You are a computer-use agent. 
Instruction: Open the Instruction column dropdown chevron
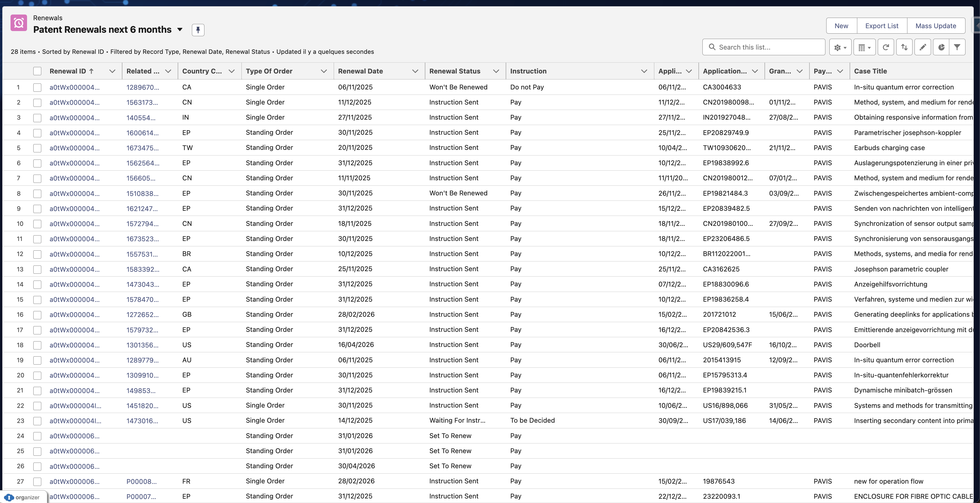point(644,71)
